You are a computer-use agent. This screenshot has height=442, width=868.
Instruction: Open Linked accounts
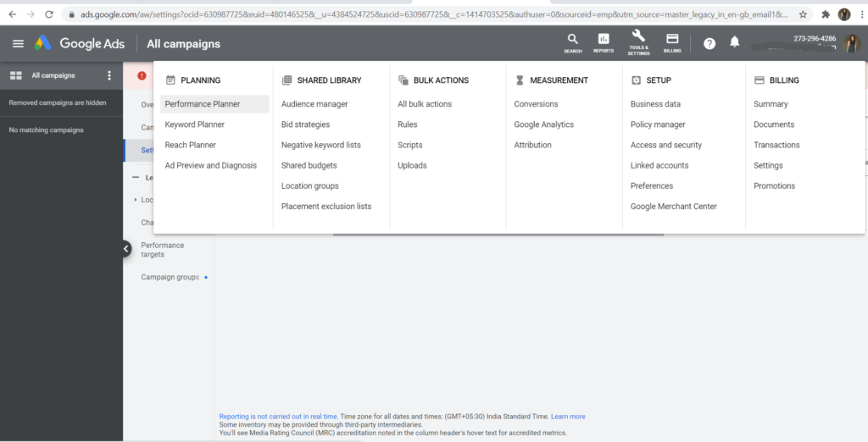[x=659, y=165]
